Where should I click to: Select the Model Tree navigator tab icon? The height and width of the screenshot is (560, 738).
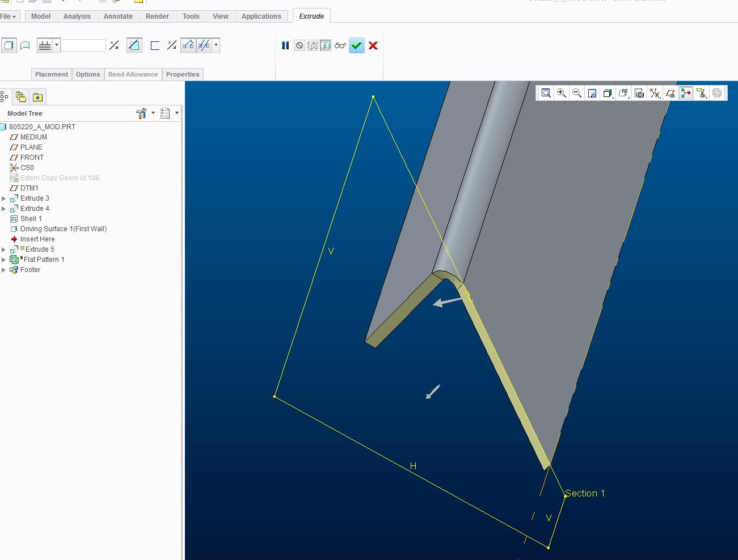coord(5,97)
